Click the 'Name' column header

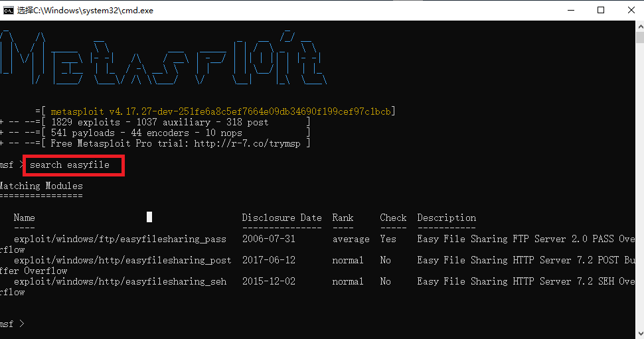coord(24,218)
